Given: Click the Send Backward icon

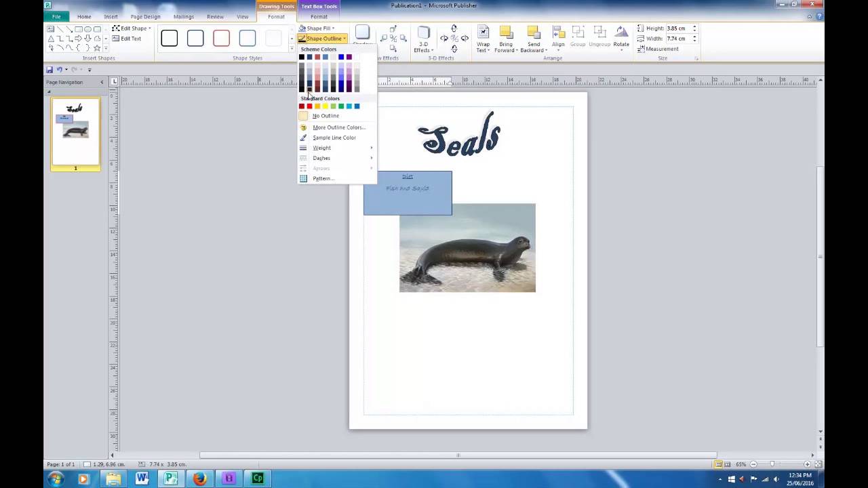Looking at the screenshot, I should tap(534, 33).
